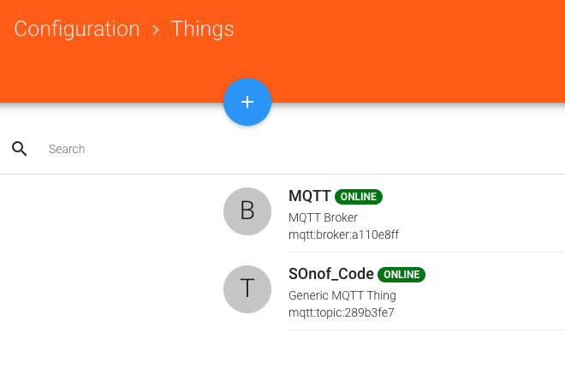
Task: Click the ONLINE badge beside SOnof_Code
Action: 401,275
